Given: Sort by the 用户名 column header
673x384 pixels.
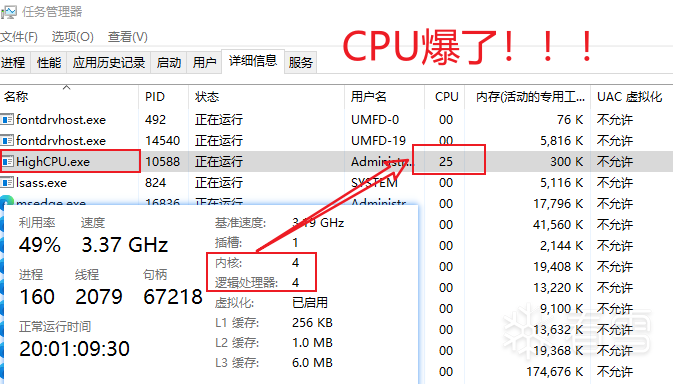Looking at the screenshot, I should tap(385, 97).
